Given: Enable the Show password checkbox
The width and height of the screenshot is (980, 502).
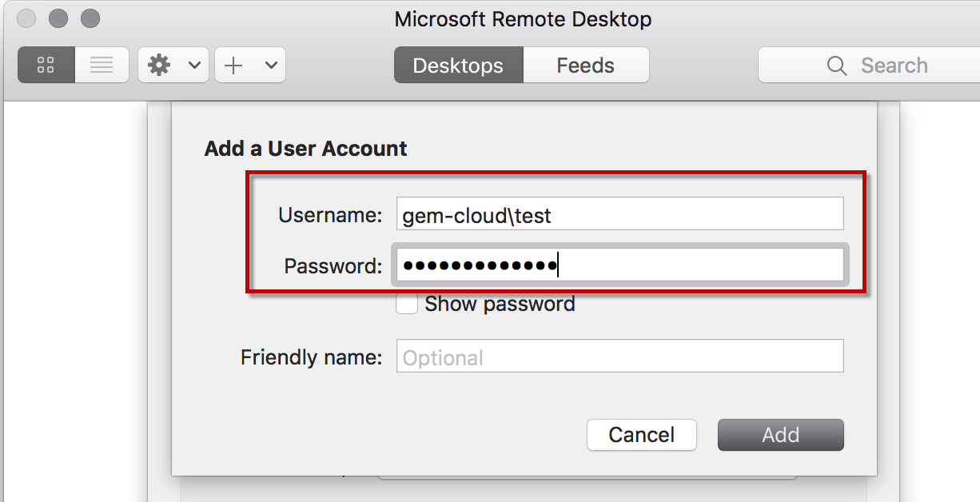Looking at the screenshot, I should pyautogui.click(x=407, y=304).
